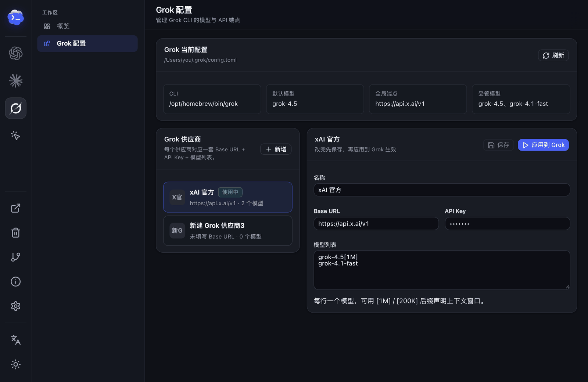Image resolution: width=588 pixels, height=382 pixels.
Task: Click the 使用中 status badge
Action: coord(230,192)
